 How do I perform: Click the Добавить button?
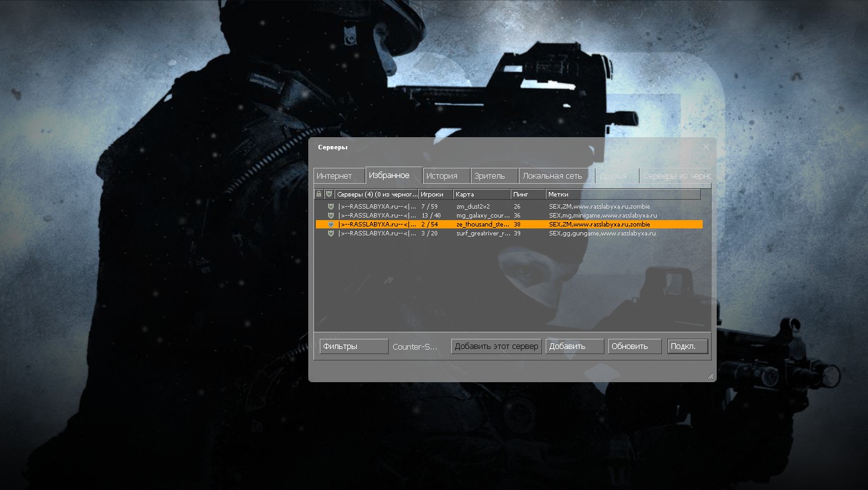574,346
